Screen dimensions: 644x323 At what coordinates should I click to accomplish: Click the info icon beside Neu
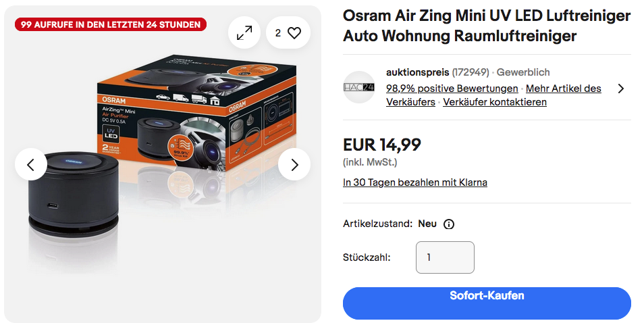[x=449, y=224]
